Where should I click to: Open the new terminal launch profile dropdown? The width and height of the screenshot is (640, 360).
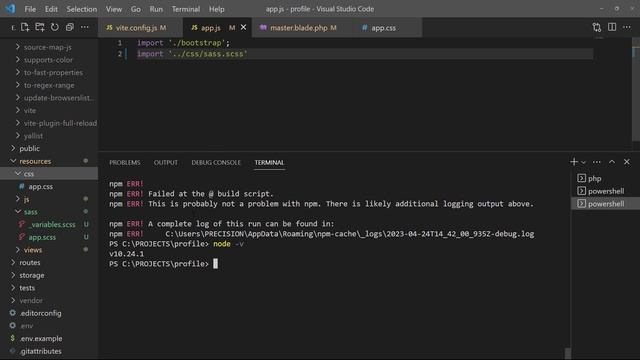[584, 162]
